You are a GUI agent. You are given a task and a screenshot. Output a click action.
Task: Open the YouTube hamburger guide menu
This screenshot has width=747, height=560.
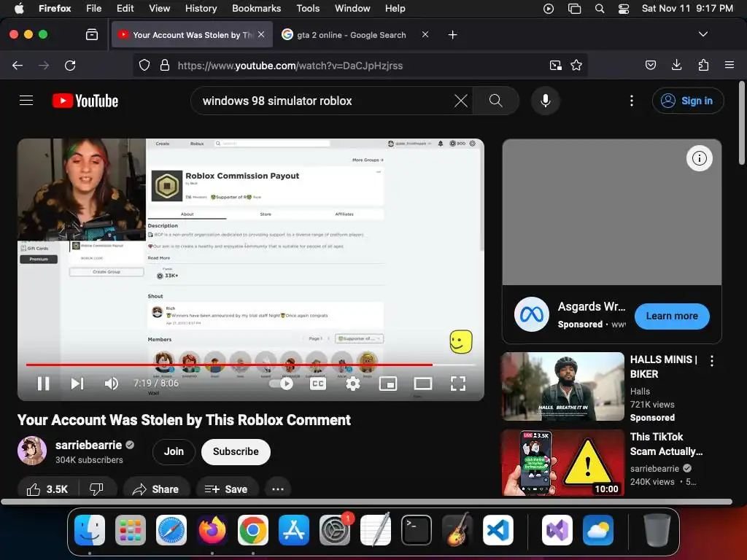[x=26, y=101]
